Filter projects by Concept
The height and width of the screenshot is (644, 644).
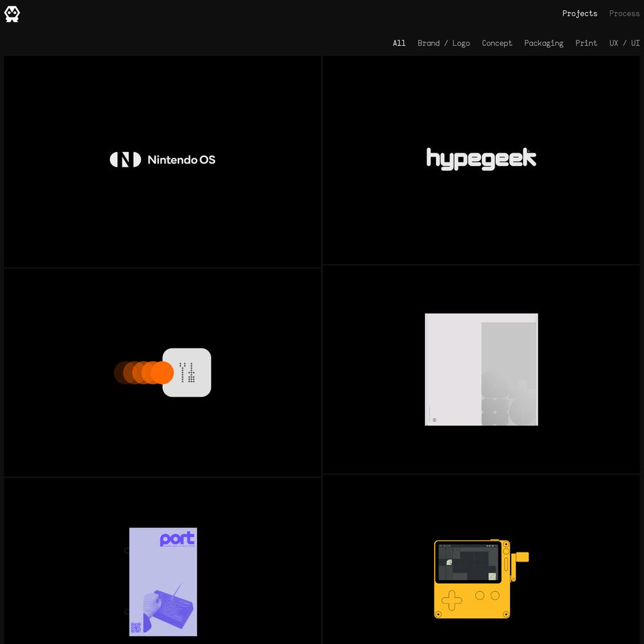[x=497, y=43]
